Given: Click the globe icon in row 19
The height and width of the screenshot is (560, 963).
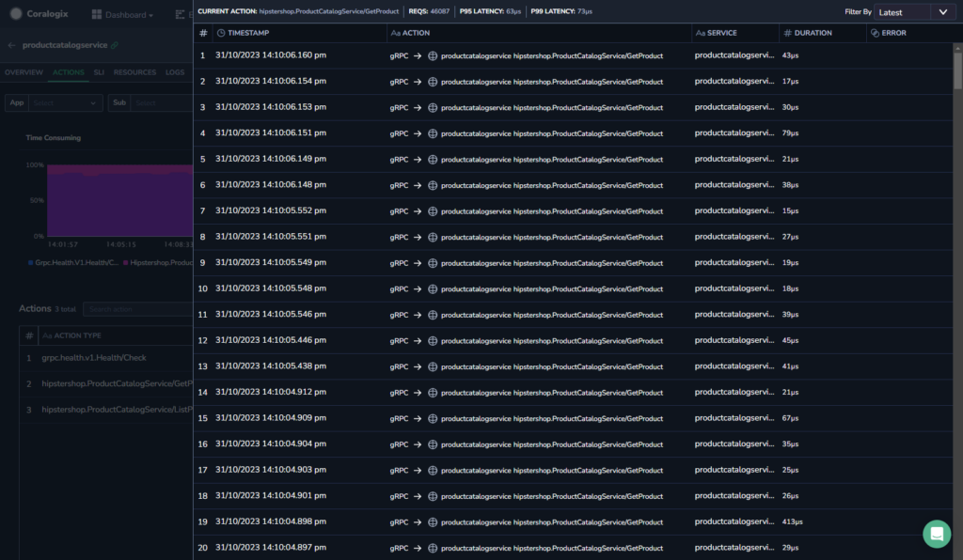Looking at the screenshot, I should click(x=433, y=522).
